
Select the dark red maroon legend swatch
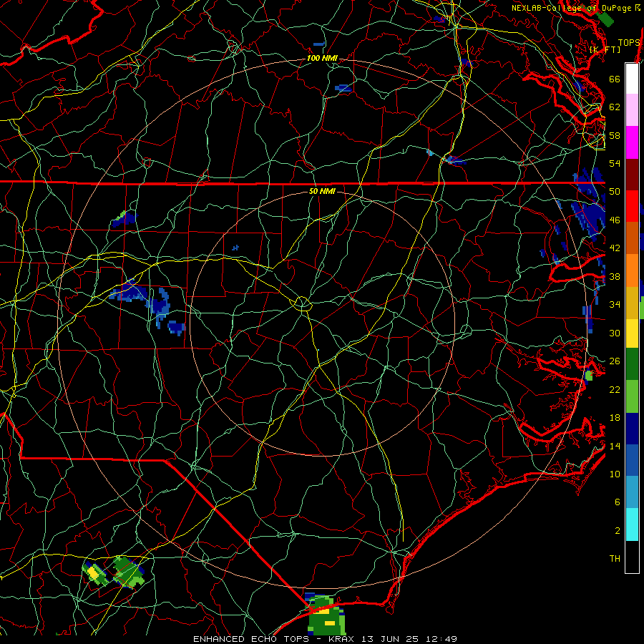point(632,175)
